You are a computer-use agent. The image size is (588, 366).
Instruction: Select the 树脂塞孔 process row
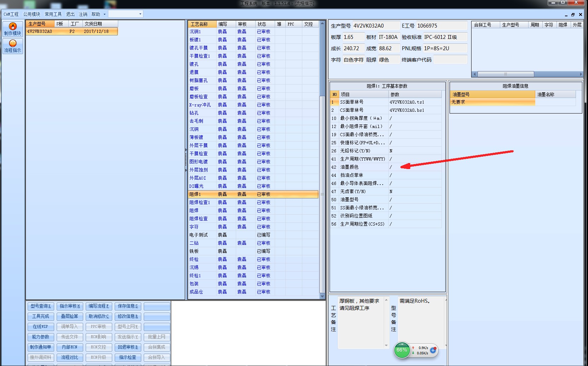point(253,80)
